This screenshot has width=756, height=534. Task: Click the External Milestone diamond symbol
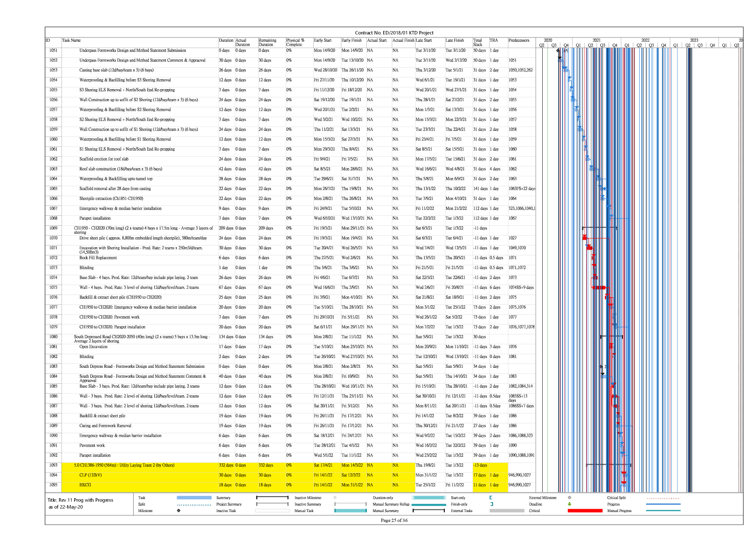click(x=569, y=498)
